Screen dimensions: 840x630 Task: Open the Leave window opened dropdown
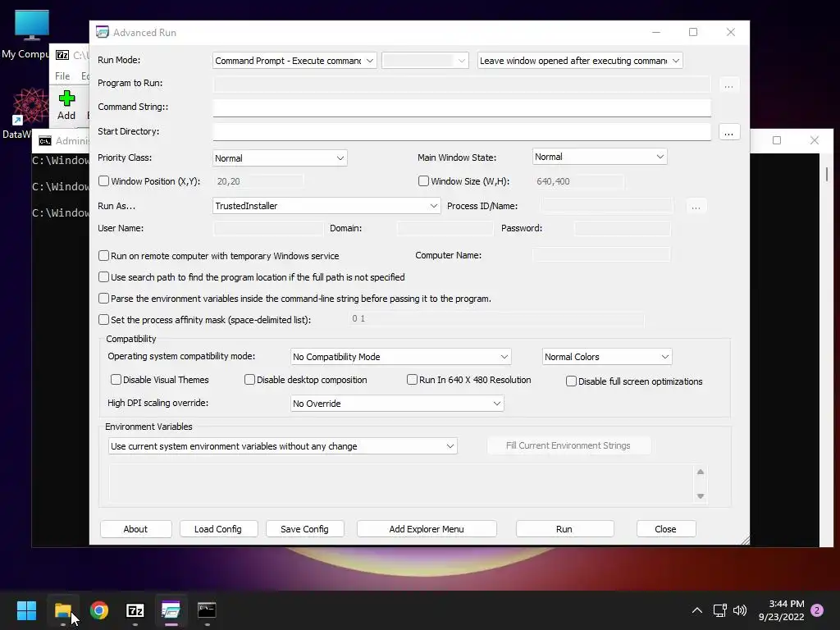[x=580, y=61]
